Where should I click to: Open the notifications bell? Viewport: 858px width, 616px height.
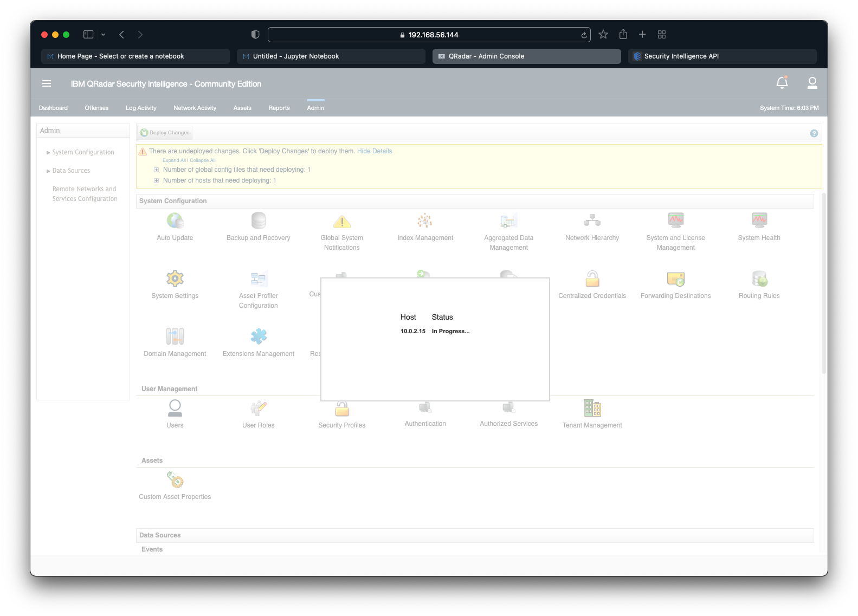[x=782, y=82]
